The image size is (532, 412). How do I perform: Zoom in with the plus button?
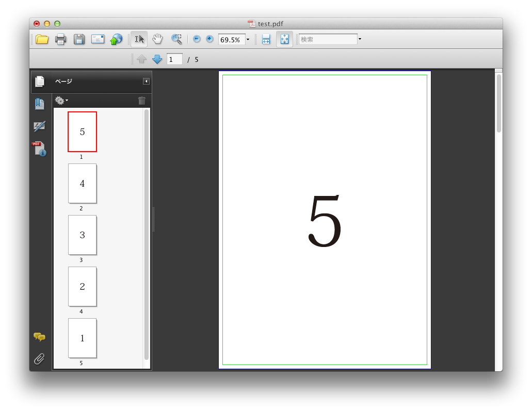point(209,39)
